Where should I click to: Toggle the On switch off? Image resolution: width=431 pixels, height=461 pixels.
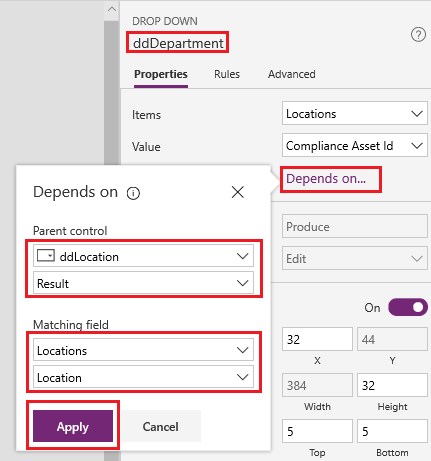pos(408,307)
